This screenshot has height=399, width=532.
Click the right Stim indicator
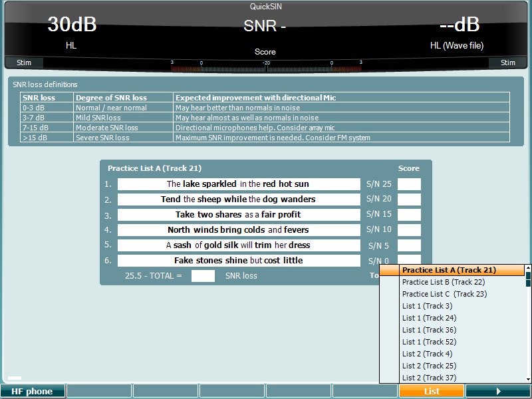507,63
